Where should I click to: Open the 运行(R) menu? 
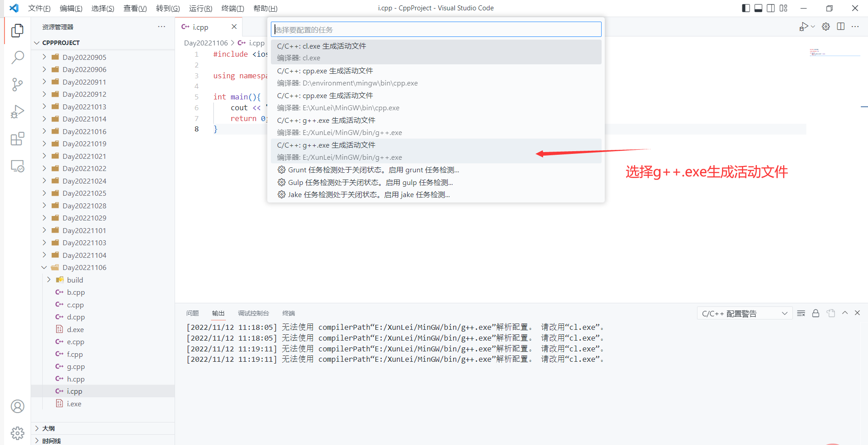point(201,8)
